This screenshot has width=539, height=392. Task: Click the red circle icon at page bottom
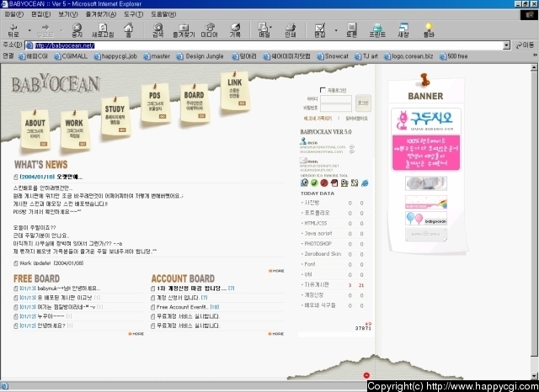(366, 375)
